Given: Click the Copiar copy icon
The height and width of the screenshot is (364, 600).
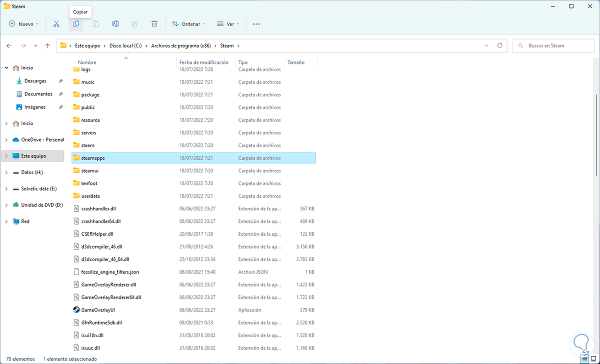Looking at the screenshot, I should [x=76, y=23].
